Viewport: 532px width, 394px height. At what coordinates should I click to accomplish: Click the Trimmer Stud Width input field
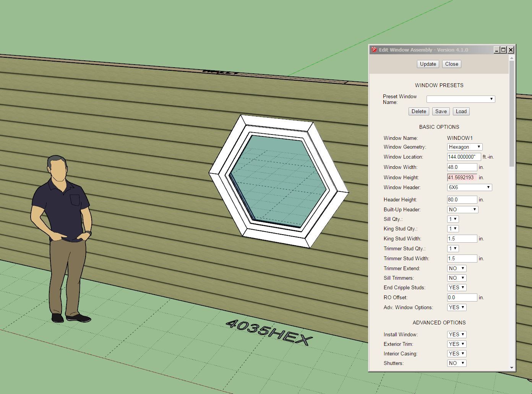point(462,258)
